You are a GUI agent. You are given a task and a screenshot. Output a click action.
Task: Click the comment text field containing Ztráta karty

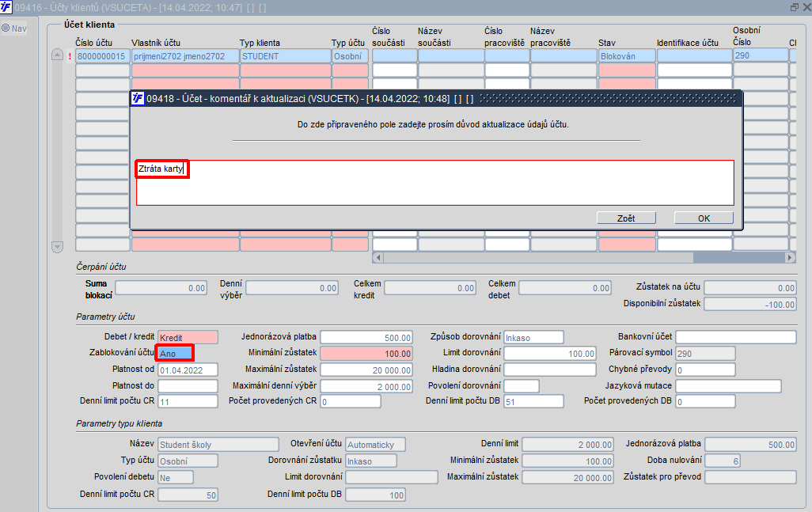point(435,183)
